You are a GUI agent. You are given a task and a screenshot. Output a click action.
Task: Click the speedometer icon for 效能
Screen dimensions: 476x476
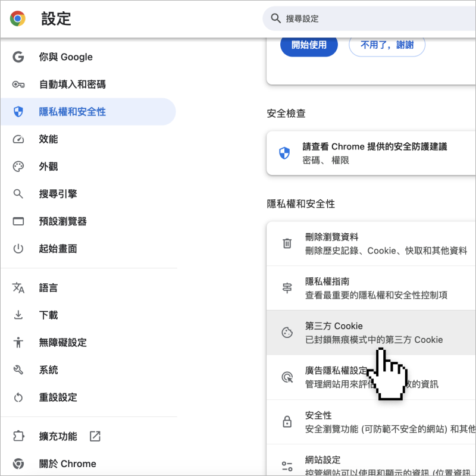[x=18, y=139]
